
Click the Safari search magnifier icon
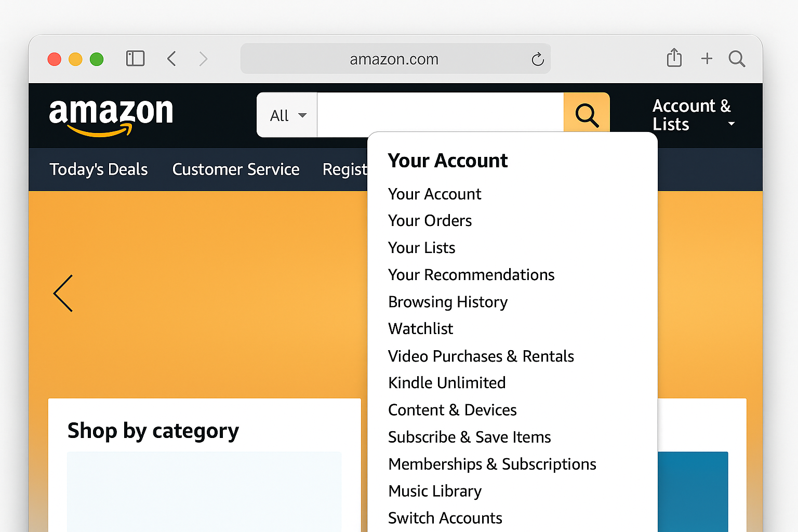pyautogui.click(x=737, y=59)
